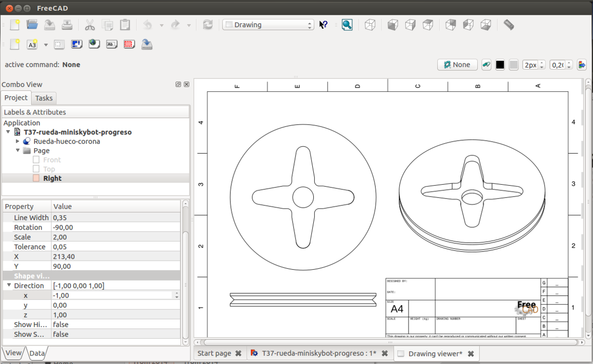Toggle visibility of the Front view
The height and width of the screenshot is (364, 593).
(36, 160)
